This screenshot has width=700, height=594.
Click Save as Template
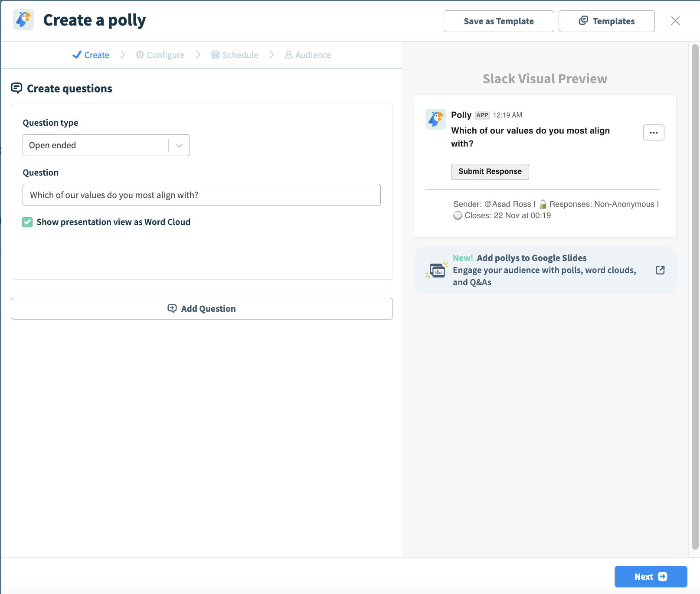[x=498, y=21]
